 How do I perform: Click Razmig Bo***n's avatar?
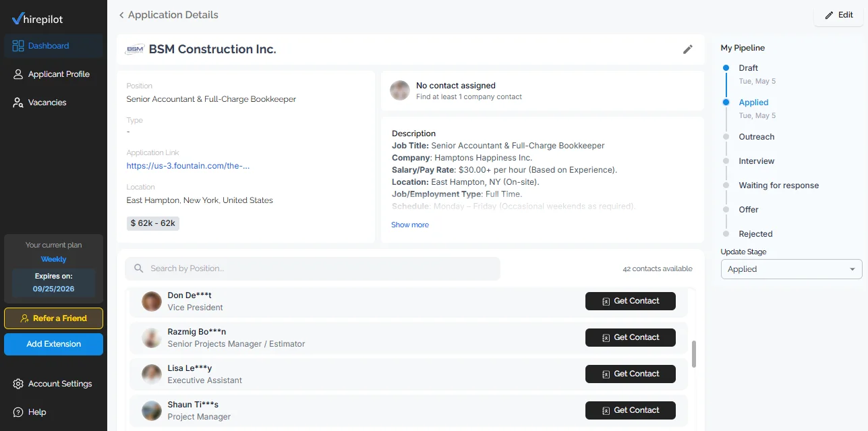(152, 338)
